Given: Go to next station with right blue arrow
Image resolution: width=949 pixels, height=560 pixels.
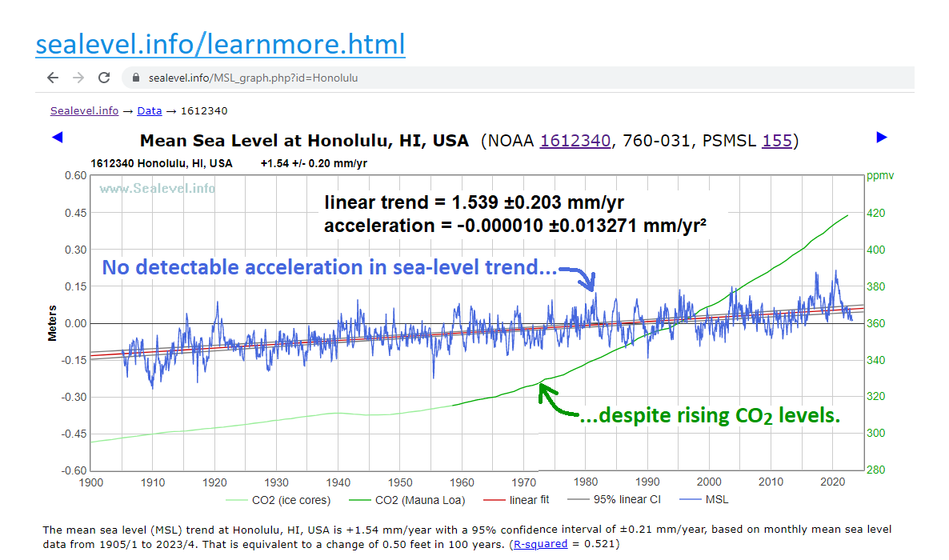Looking at the screenshot, I should [882, 138].
